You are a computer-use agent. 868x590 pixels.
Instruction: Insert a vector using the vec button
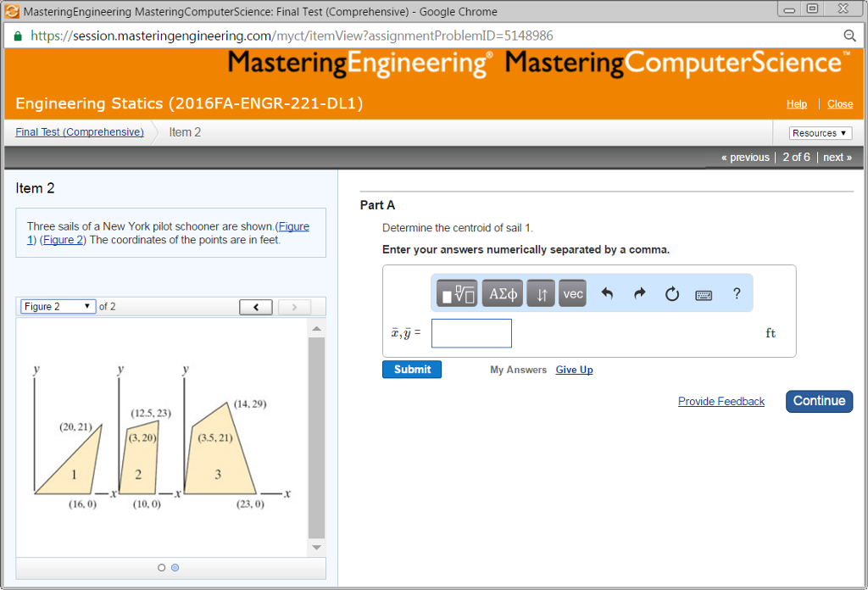(572, 292)
